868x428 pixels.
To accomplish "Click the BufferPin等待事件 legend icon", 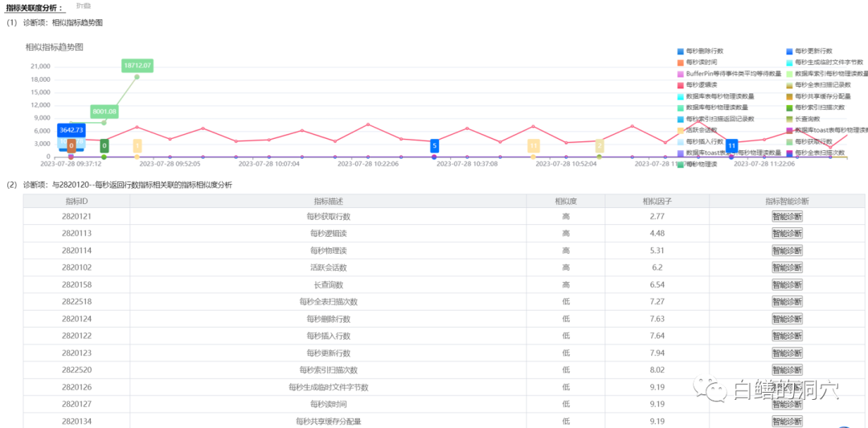I will pos(682,73).
